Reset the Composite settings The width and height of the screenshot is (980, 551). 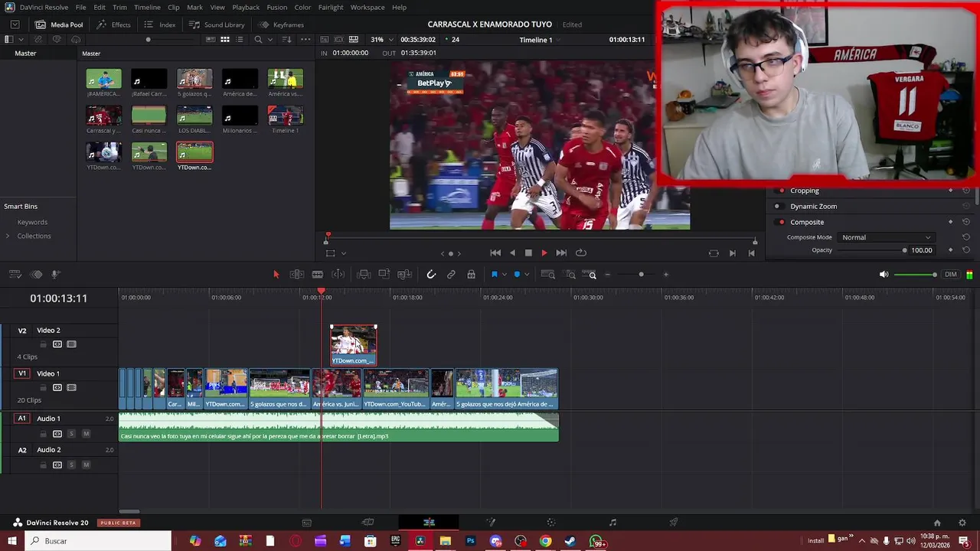(966, 222)
